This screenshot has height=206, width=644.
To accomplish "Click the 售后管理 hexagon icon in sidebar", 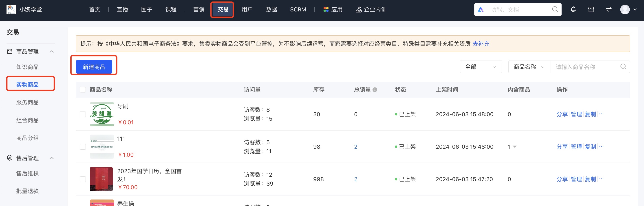I will (9, 158).
